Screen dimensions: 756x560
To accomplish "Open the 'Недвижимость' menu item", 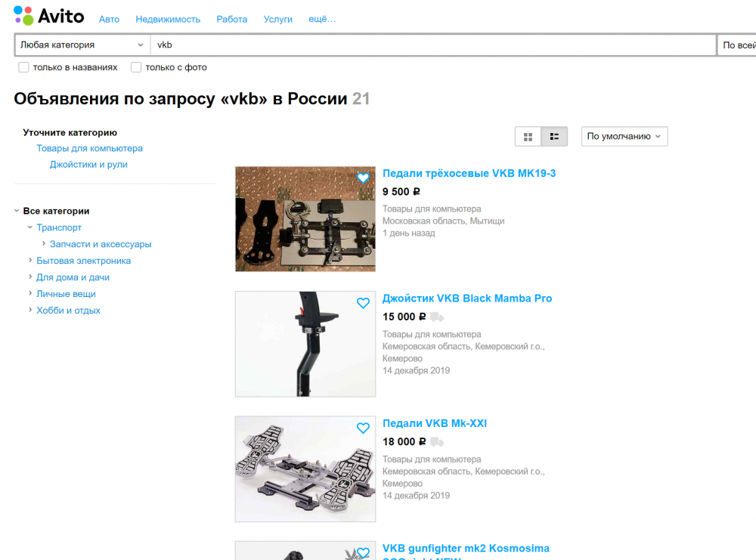I will click(168, 19).
